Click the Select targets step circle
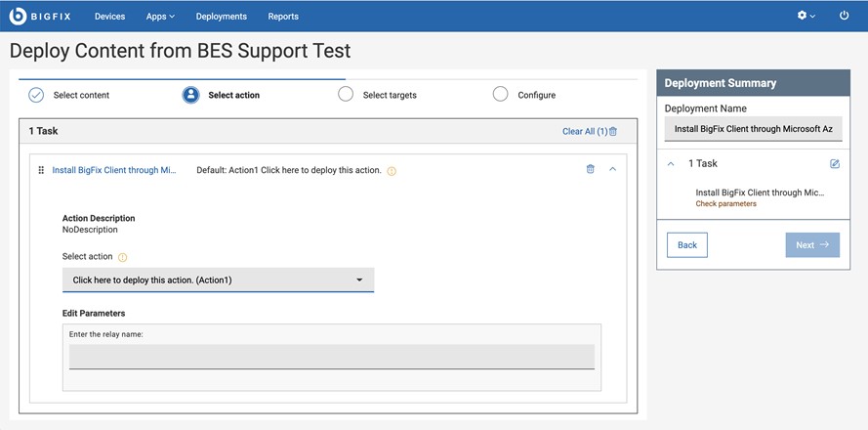This screenshot has width=868, height=430. [346, 95]
